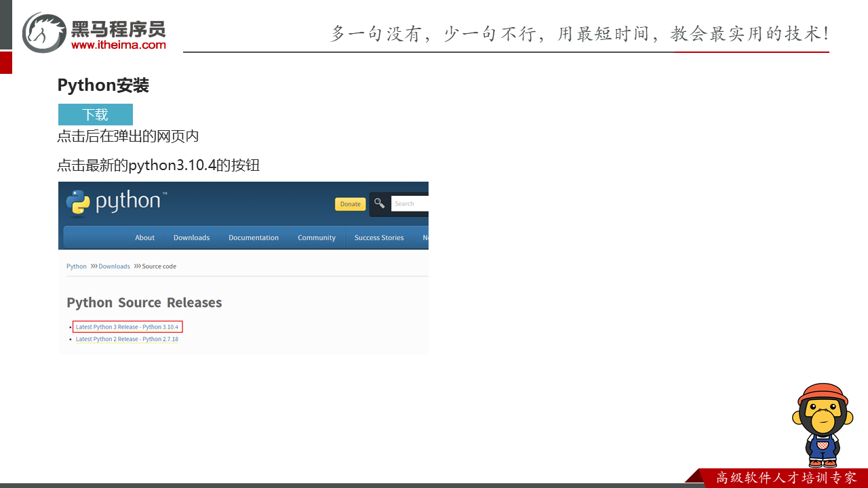Click the Downloads breadcrumb link
868x488 pixels.
point(114,266)
